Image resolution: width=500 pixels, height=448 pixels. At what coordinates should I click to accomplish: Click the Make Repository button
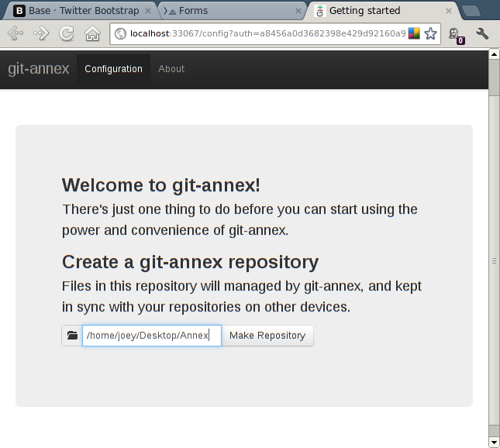coord(267,336)
